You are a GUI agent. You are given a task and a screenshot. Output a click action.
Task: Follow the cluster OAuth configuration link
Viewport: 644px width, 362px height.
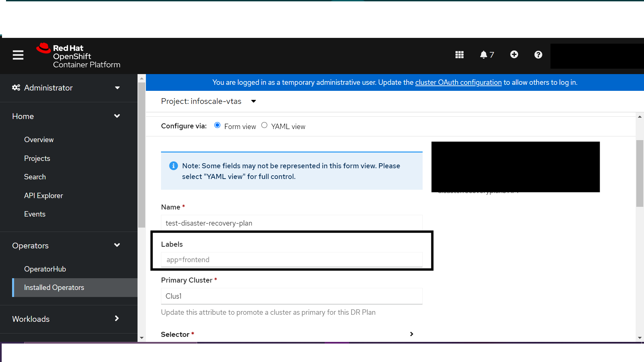pos(458,82)
